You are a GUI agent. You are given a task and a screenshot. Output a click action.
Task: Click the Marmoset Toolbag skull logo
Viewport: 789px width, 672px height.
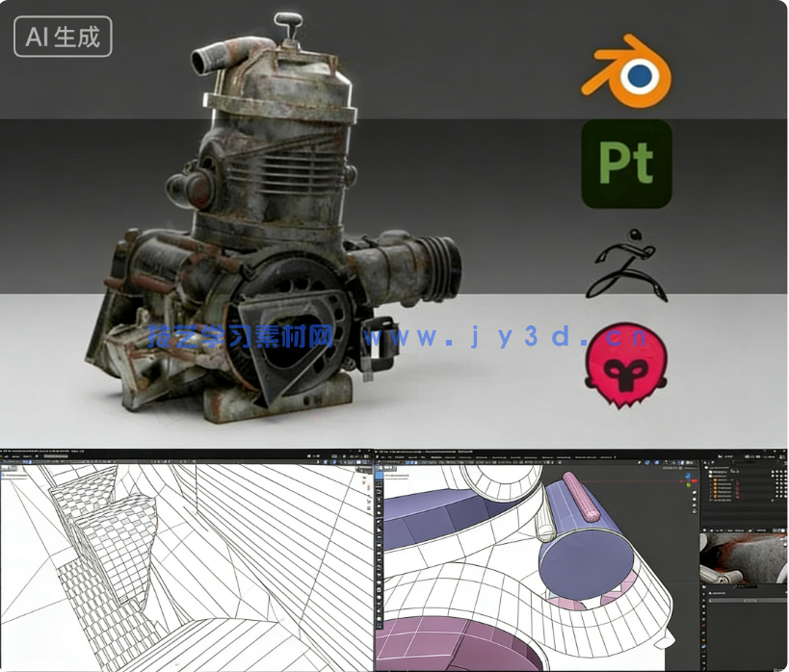[628, 367]
